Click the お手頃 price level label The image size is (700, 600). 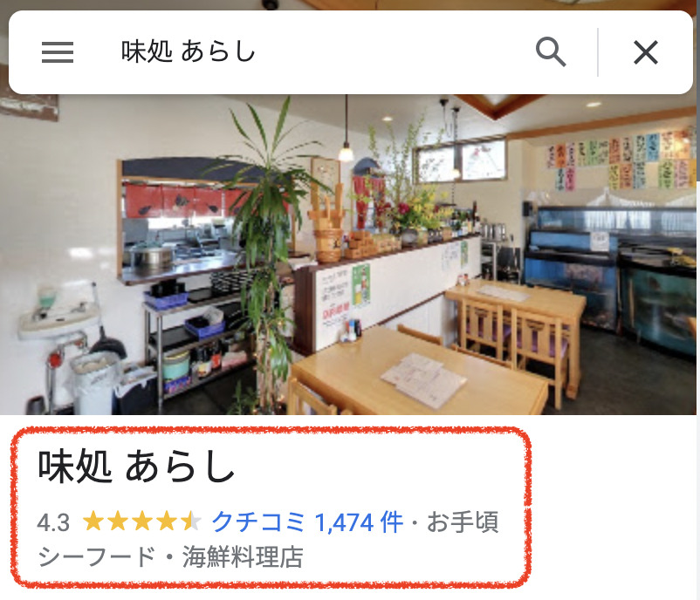pos(463,522)
